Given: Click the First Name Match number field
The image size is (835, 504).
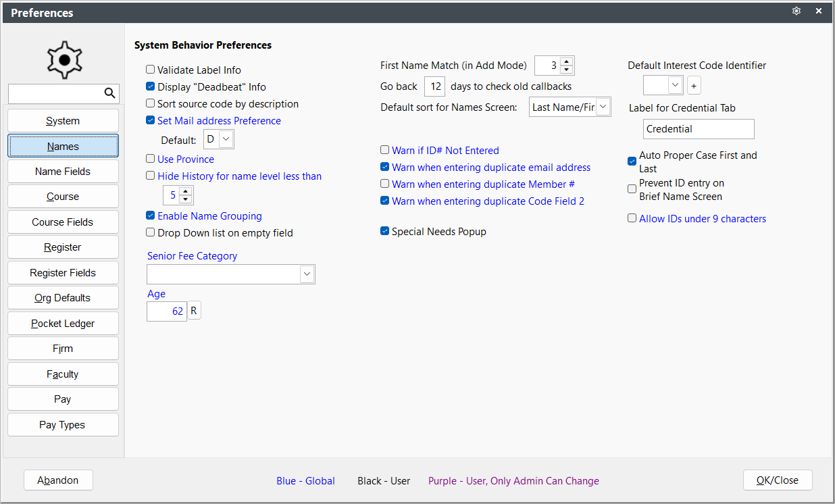Looking at the screenshot, I should click(547, 66).
